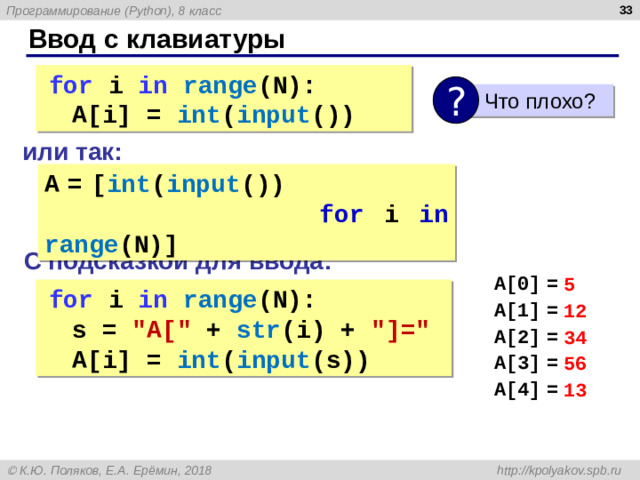The width and height of the screenshot is (640, 480).
Task: Click the output value 13 for A[4]
Action: coord(575,391)
